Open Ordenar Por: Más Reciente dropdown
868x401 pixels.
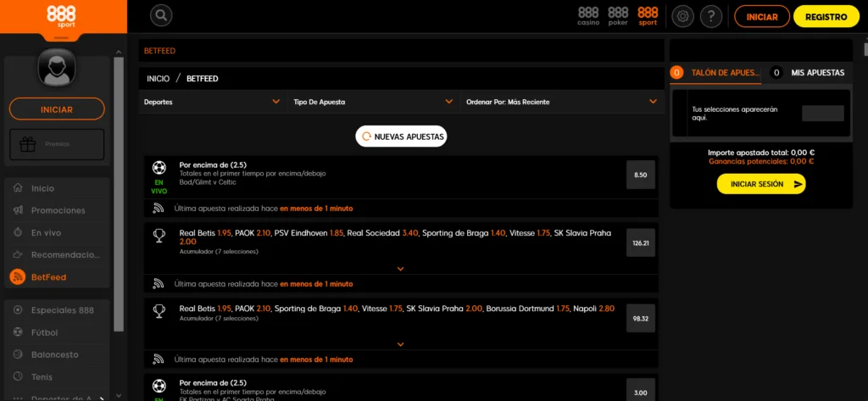pos(560,102)
